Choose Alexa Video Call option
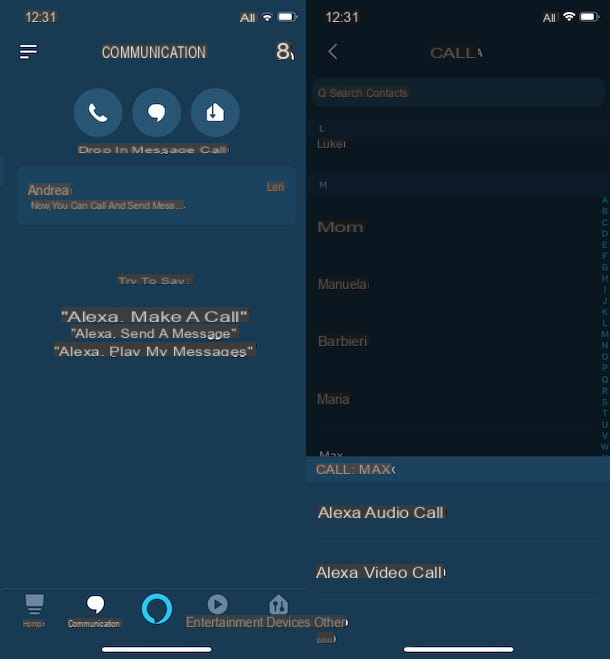The image size is (610, 660). 380,572
